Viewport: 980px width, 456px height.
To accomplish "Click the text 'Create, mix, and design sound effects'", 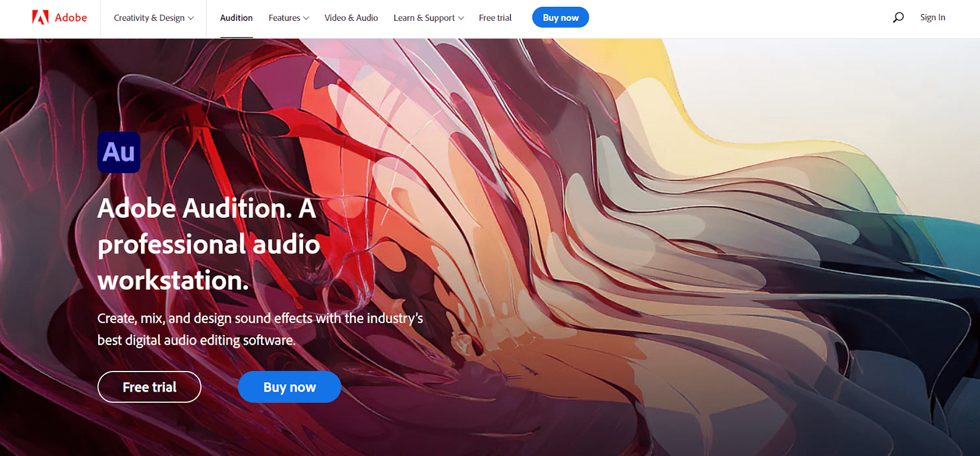I will click(205, 318).
